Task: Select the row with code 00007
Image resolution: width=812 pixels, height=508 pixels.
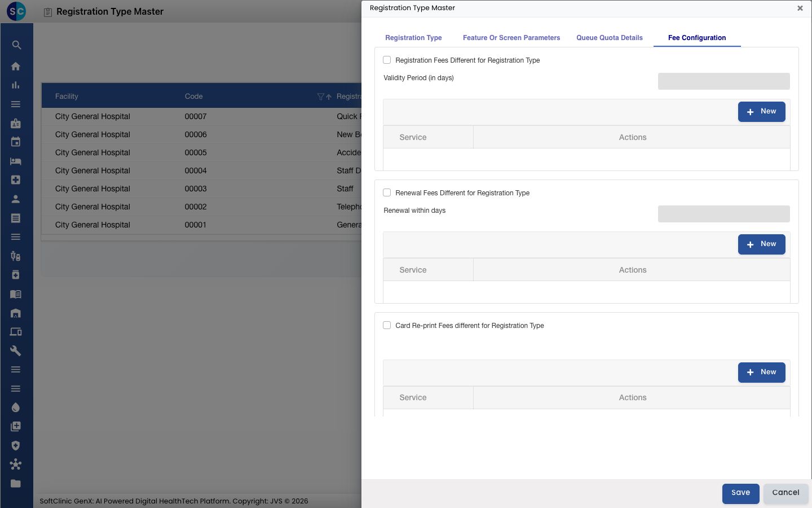Action: click(x=201, y=116)
